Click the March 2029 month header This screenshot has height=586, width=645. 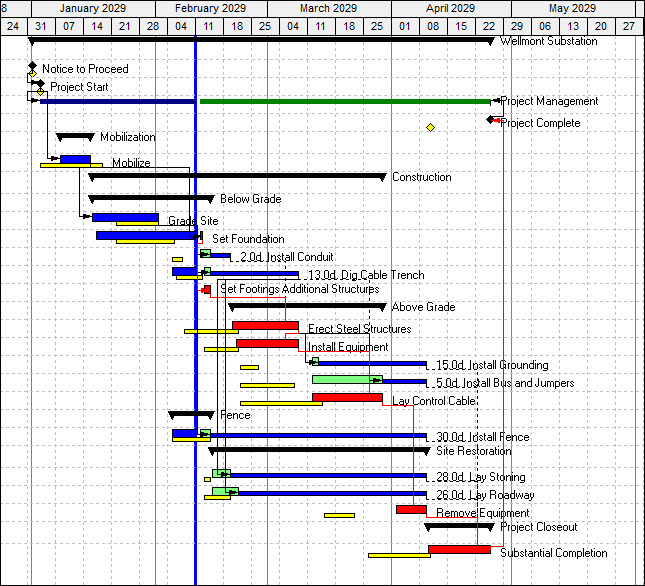(x=328, y=8)
